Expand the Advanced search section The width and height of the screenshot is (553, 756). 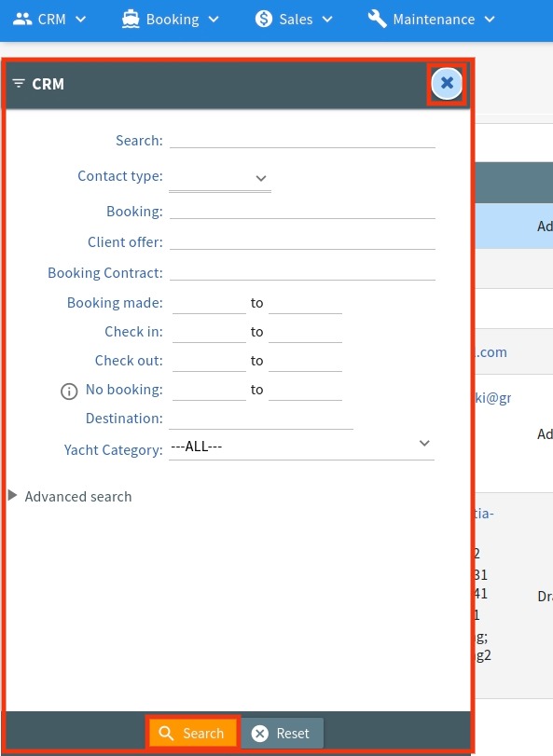point(70,496)
